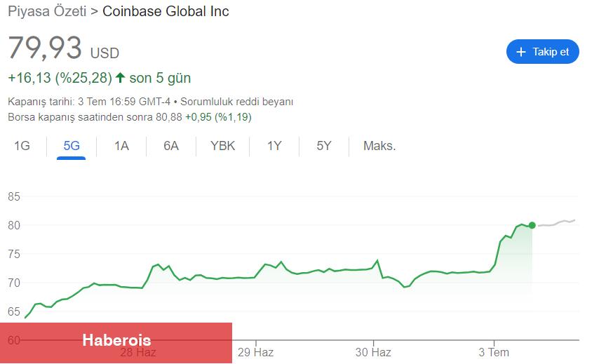Click the green upward arrow icon
The image size is (613, 364).
(x=120, y=77)
